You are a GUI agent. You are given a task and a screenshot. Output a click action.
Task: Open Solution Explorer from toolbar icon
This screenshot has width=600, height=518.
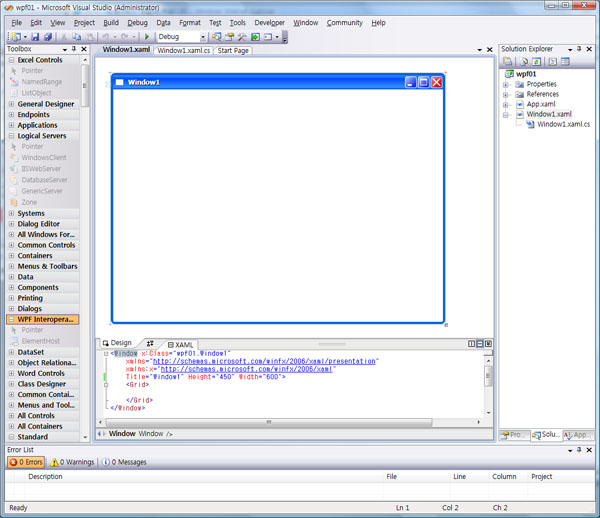pyautogui.click(x=217, y=37)
